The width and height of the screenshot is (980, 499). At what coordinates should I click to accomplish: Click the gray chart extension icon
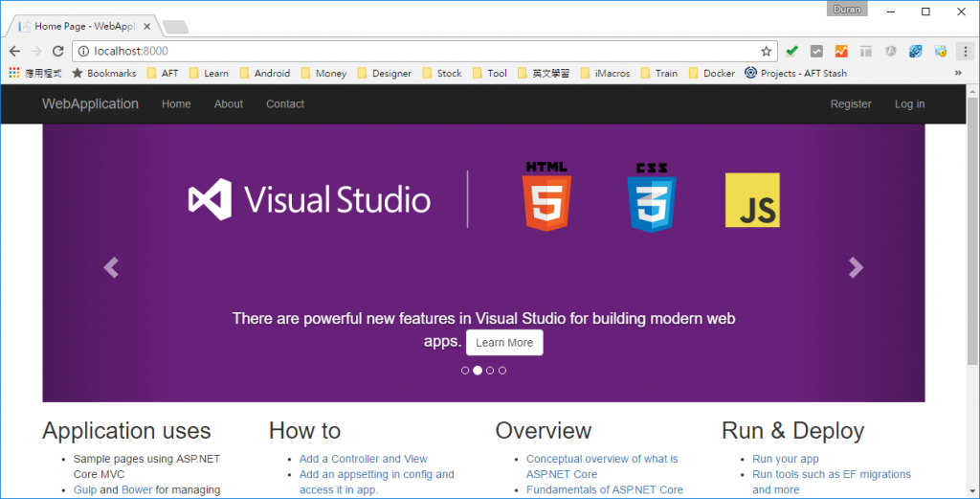(x=816, y=52)
